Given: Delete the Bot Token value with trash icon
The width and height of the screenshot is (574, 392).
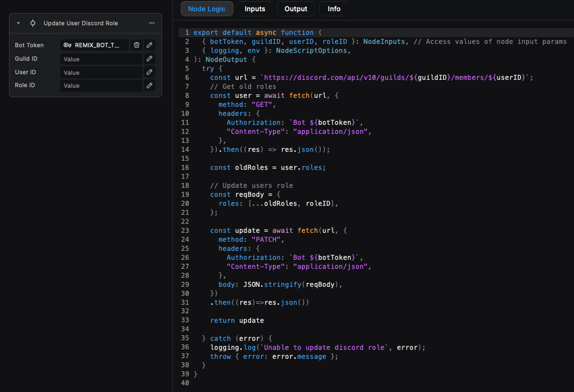Looking at the screenshot, I should click(137, 45).
